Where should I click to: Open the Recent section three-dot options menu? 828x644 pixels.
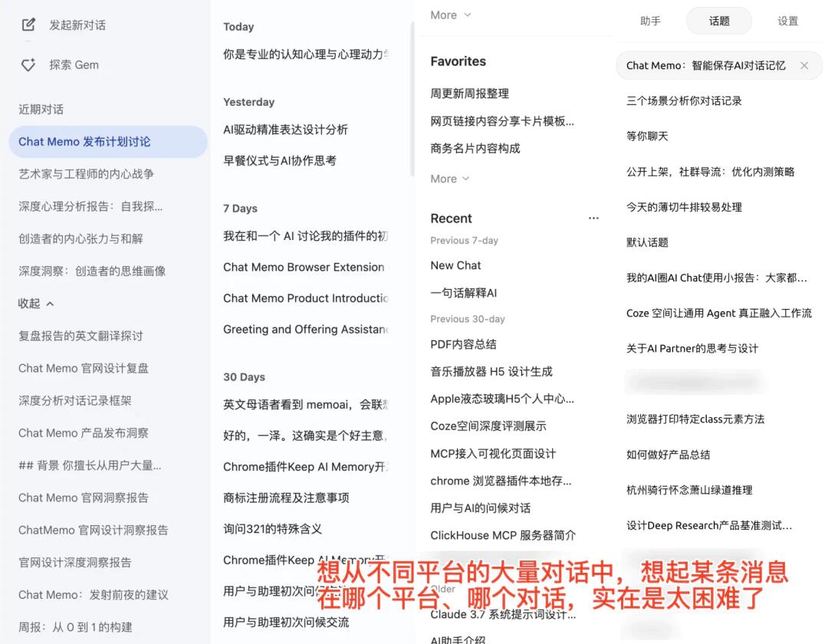(x=593, y=217)
